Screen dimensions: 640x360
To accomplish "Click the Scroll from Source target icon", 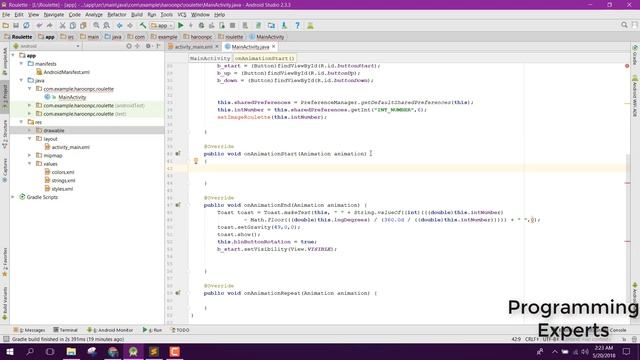I will tap(129, 46).
